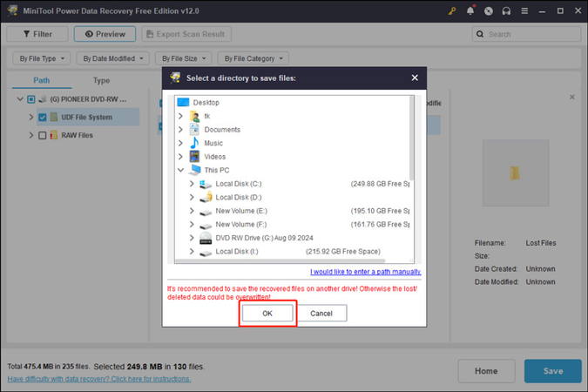Select locked Local Disk (D:) icon

pos(206,198)
